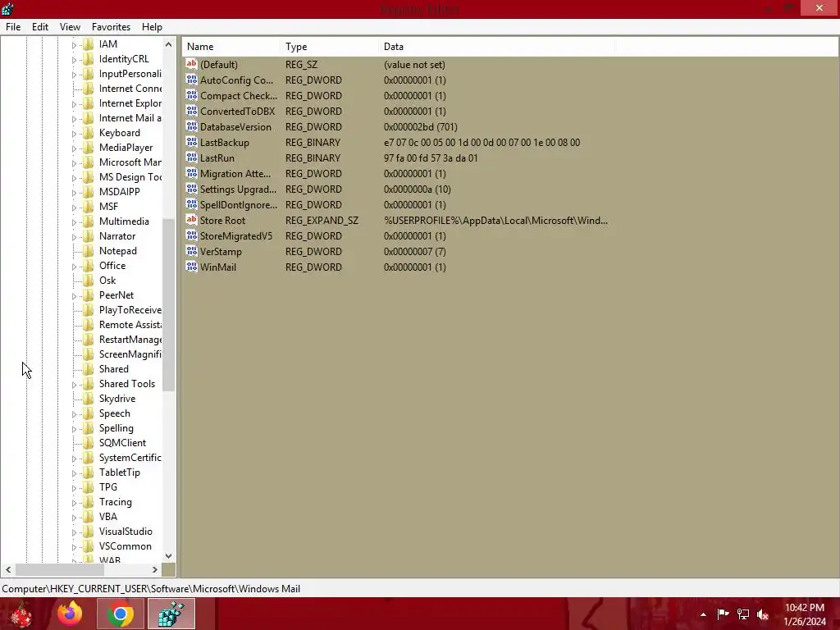Image resolution: width=840 pixels, height=630 pixels.
Task: Click the SpellDontIgnore... value icon
Action: point(191,204)
